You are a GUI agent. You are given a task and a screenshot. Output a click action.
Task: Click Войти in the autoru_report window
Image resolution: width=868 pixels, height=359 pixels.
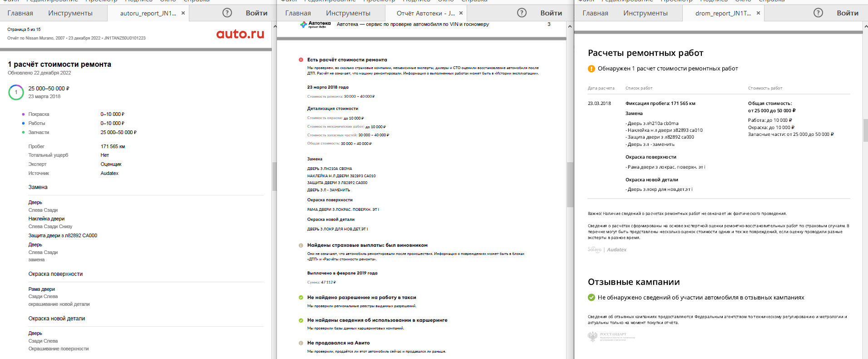[x=256, y=13]
